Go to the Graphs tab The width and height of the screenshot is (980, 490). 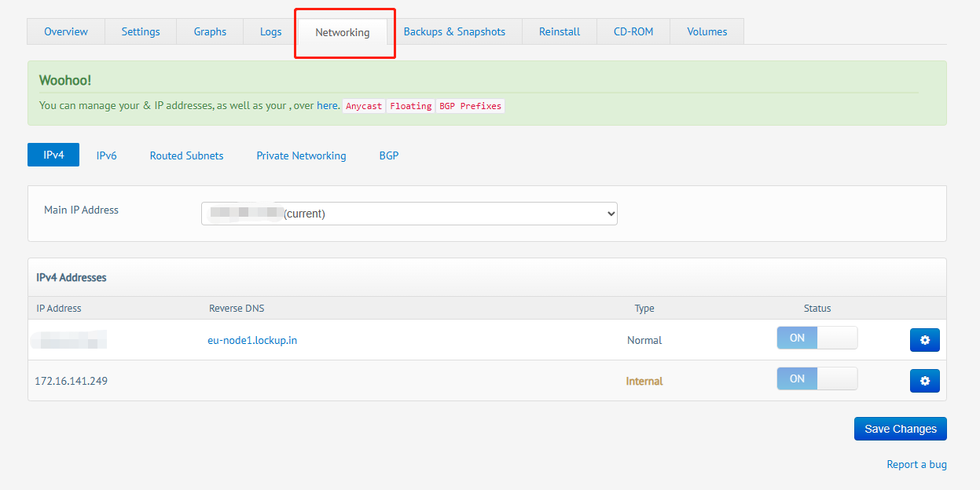(210, 32)
